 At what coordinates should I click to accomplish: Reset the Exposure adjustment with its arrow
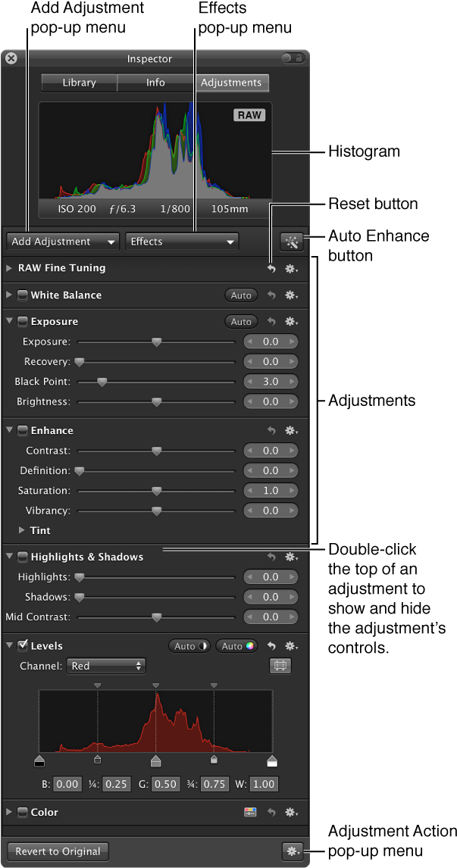[x=271, y=322]
